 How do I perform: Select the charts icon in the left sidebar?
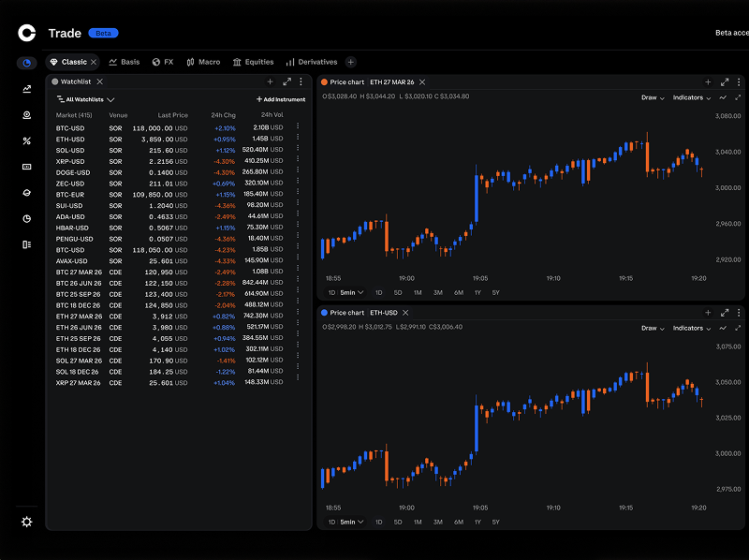(25, 89)
